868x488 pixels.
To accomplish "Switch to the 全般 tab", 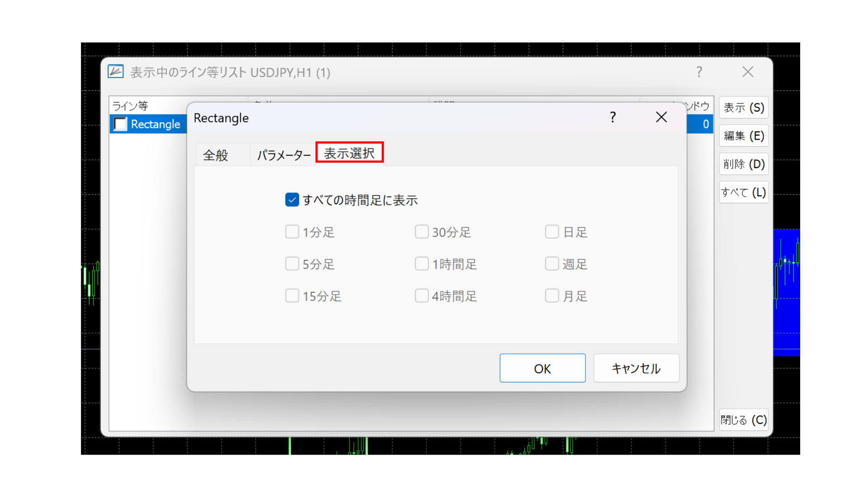I will 215,155.
